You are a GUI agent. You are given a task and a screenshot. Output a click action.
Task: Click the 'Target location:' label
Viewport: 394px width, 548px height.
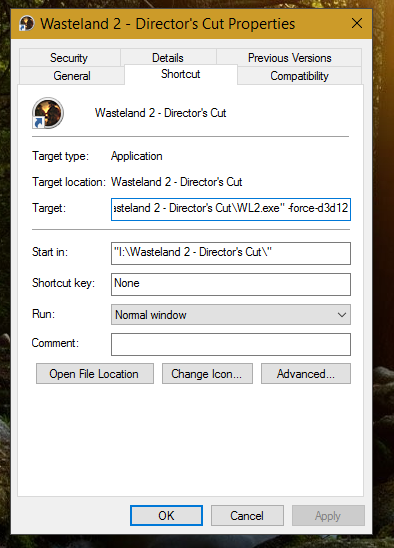[69, 182]
